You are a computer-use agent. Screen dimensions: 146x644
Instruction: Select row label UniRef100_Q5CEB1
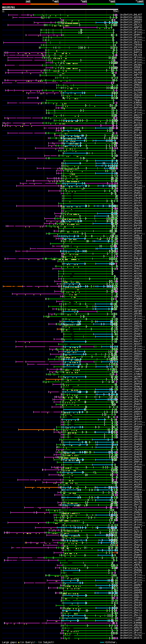click(x=131, y=65)
